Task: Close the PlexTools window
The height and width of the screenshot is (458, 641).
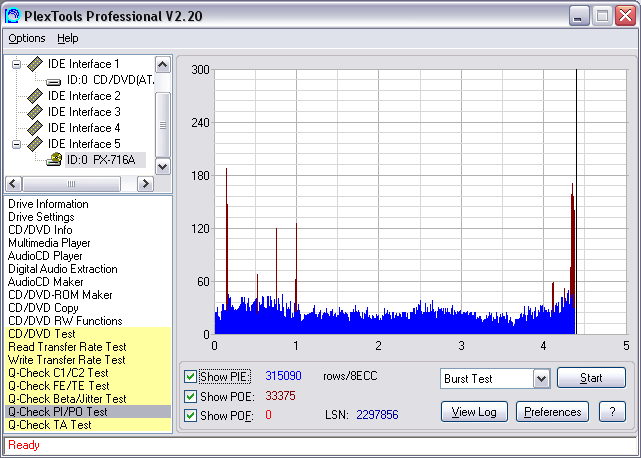Action: [x=625, y=16]
